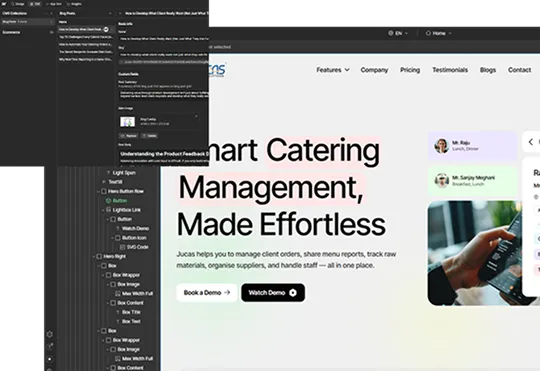Open the App Gen tab
The image size is (540, 371).
click(54, 4)
